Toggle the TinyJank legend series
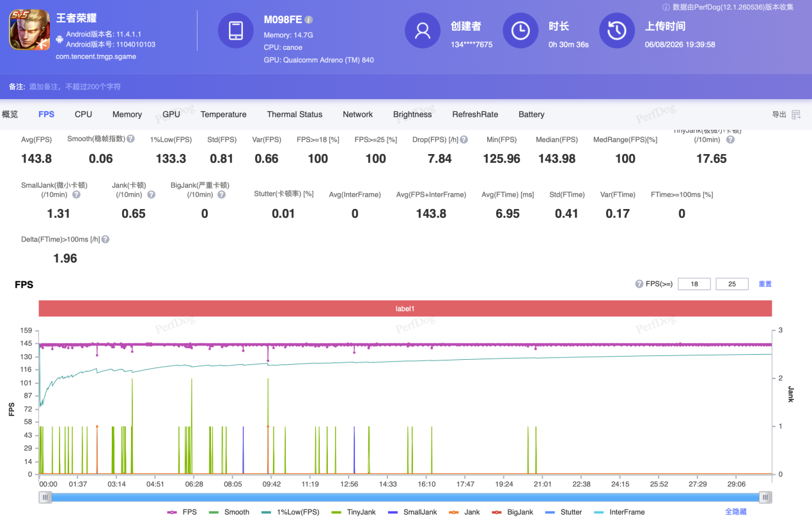 [x=354, y=512]
